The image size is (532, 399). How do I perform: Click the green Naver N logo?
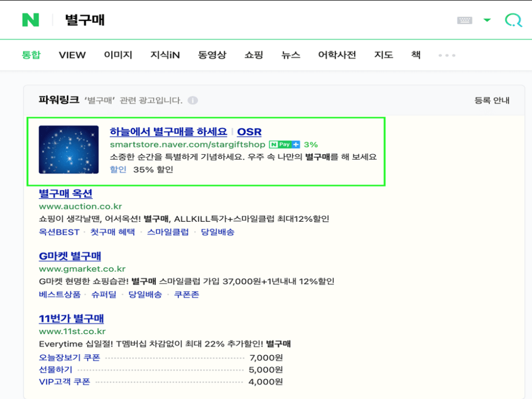click(30, 20)
